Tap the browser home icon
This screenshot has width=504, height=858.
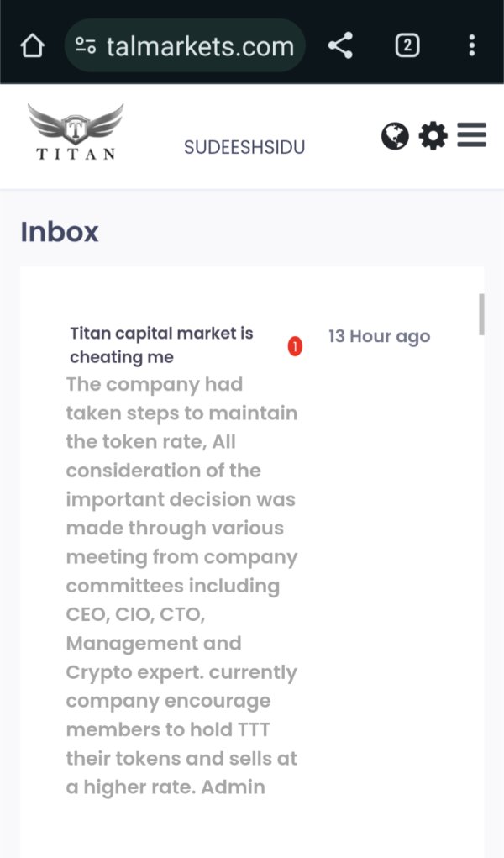pyautogui.click(x=32, y=45)
